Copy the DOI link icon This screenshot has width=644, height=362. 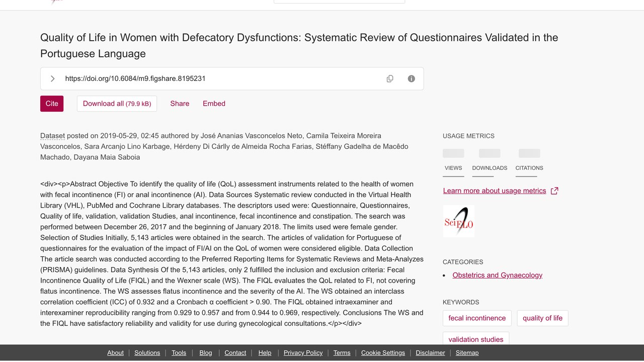point(390,79)
